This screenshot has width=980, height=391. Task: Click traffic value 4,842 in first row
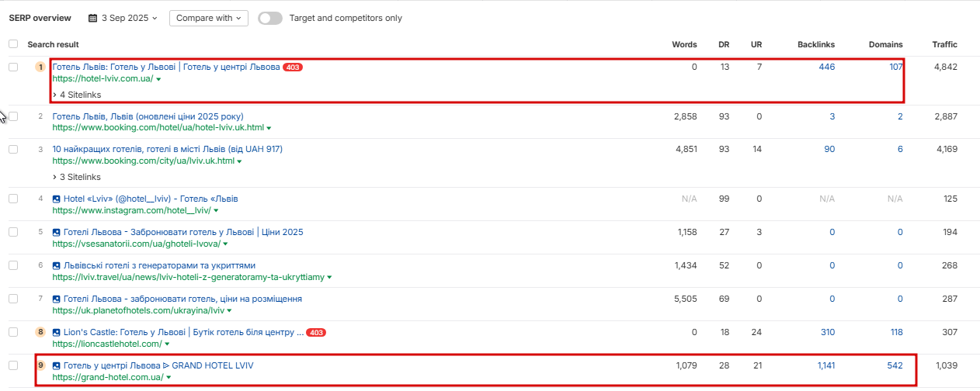(945, 67)
